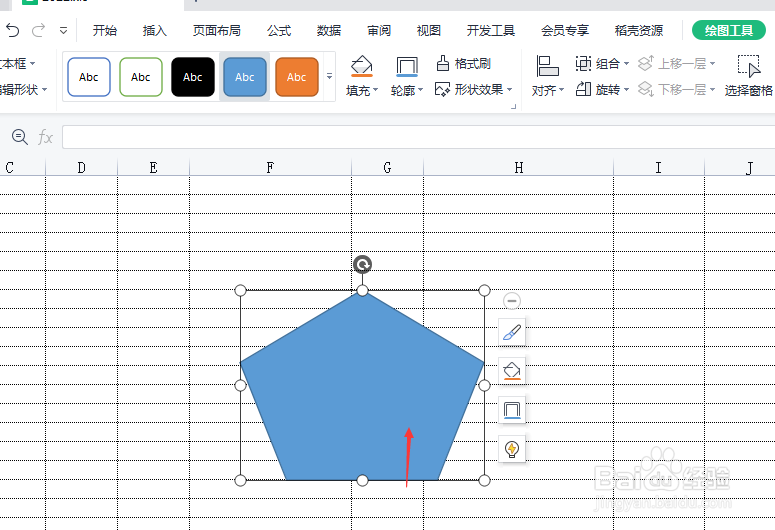Click the floating outline icon beside shape
The width and height of the screenshot is (775, 530).
[x=512, y=410]
